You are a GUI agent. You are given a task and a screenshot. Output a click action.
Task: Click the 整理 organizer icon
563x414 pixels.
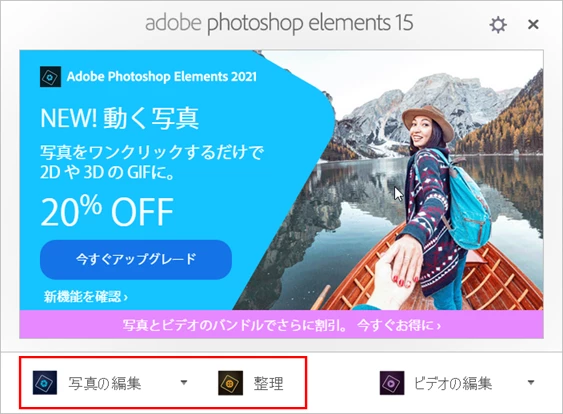pyautogui.click(x=231, y=383)
